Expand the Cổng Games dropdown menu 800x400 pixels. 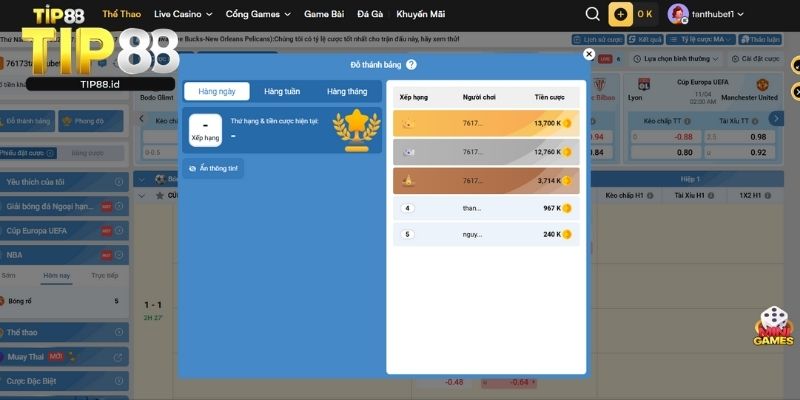click(x=258, y=15)
